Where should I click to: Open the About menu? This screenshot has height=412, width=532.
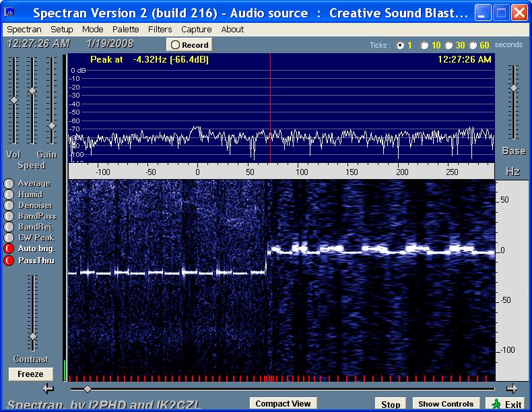(x=232, y=30)
